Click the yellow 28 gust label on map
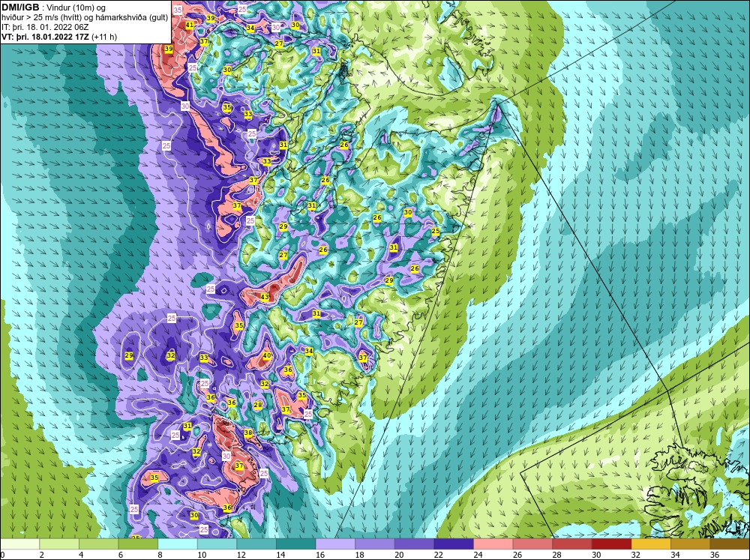Screen dimensions: 750x560 pos(258,405)
